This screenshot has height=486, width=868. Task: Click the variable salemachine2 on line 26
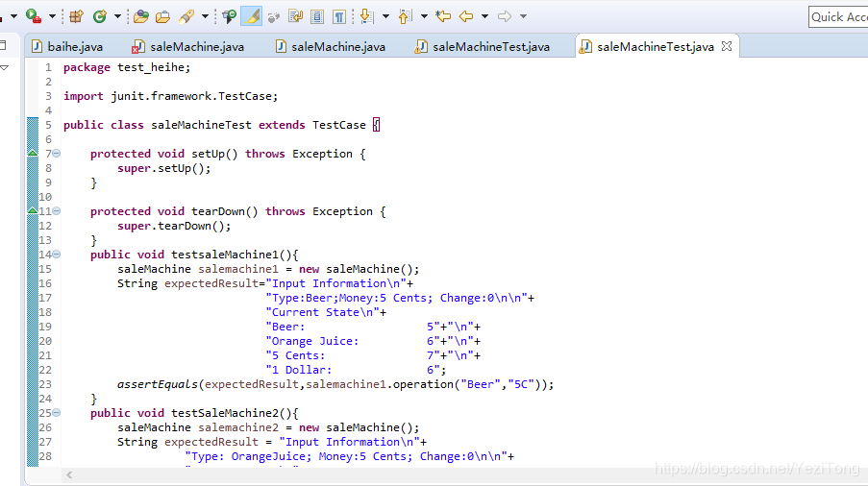pos(238,428)
